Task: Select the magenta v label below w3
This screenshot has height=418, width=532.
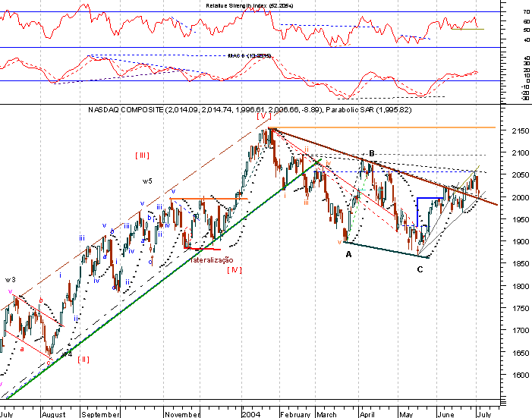Action: (x=10, y=292)
